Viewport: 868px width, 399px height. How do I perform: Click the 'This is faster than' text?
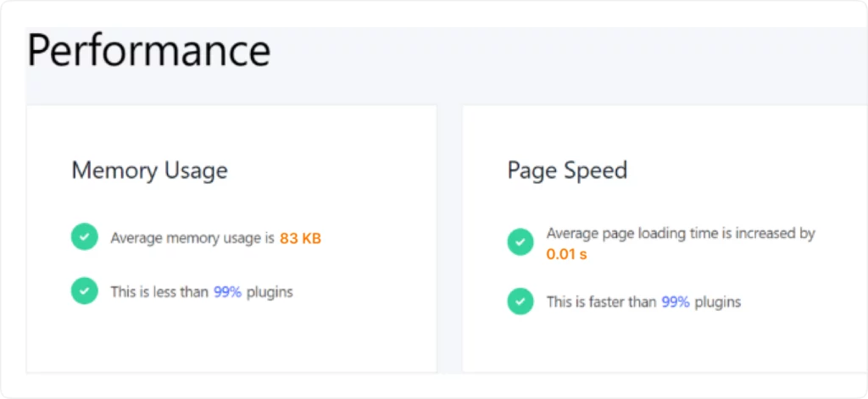[x=601, y=302]
